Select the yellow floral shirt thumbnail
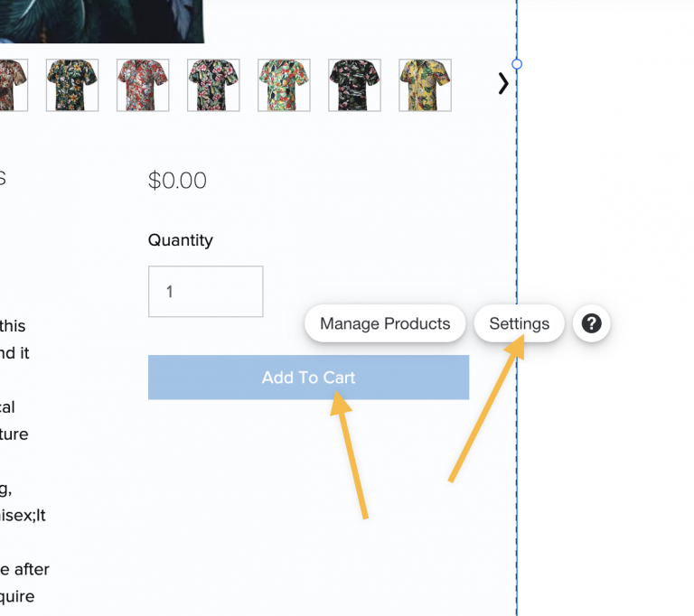 (425, 85)
